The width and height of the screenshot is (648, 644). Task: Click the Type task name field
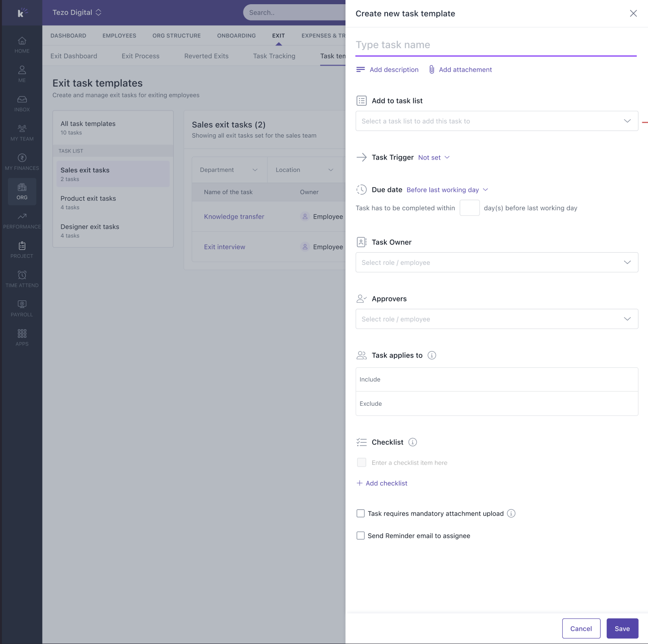pyautogui.click(x=495, y=45)
